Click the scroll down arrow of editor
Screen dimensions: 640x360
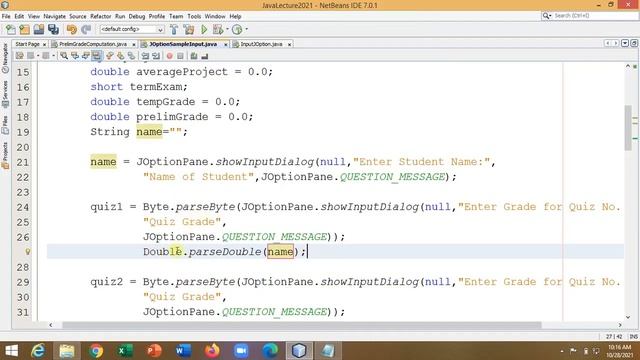628,318
